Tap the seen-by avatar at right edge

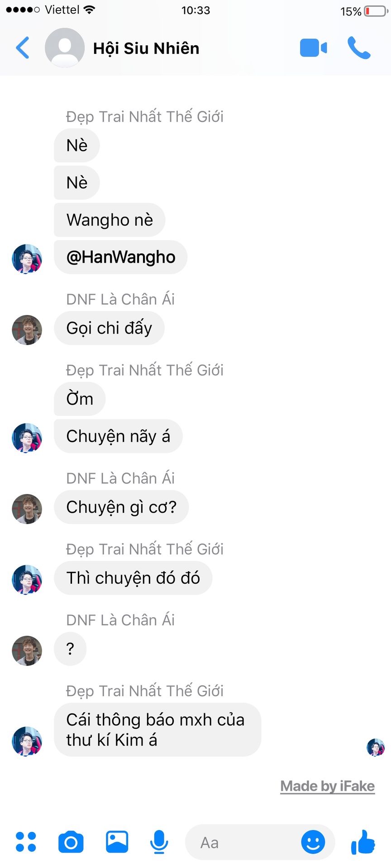pyautogui.click(x=376, y=747)
